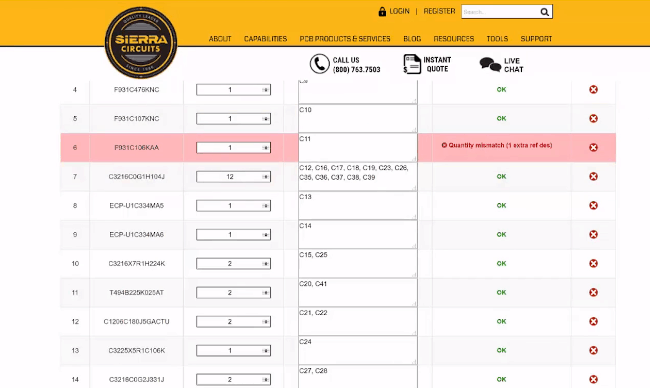
Task: Open the CAPABILITIES menu
Action: tap(265, 39)
